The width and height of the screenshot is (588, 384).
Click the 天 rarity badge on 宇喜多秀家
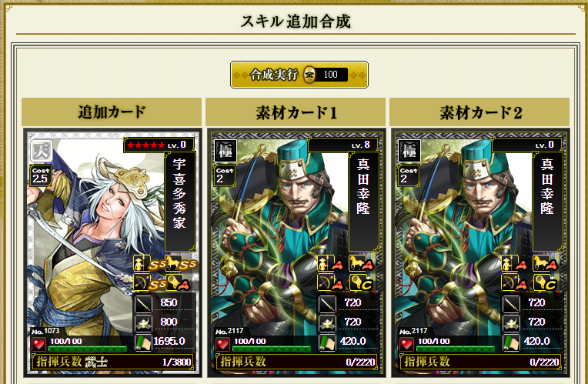[42, 151]
